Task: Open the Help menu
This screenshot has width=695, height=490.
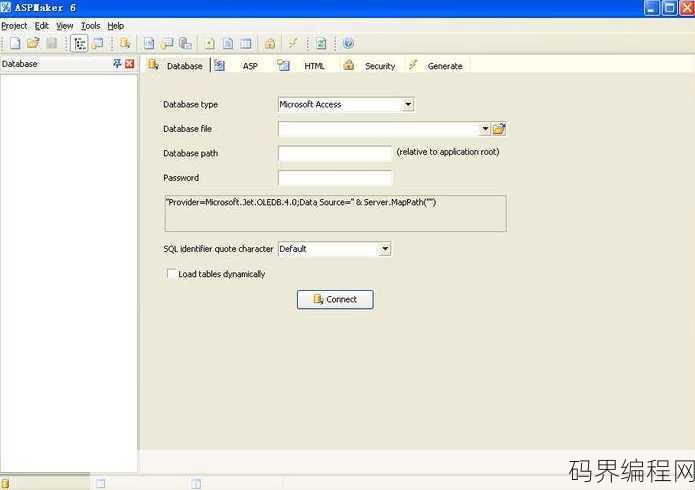Action: [x=116, y=26]
